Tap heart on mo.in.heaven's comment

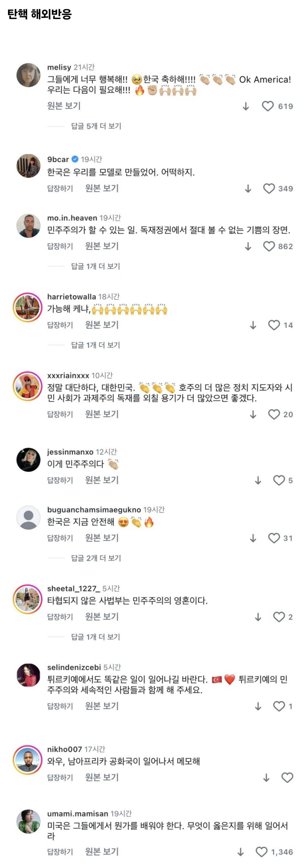point(269,246)
